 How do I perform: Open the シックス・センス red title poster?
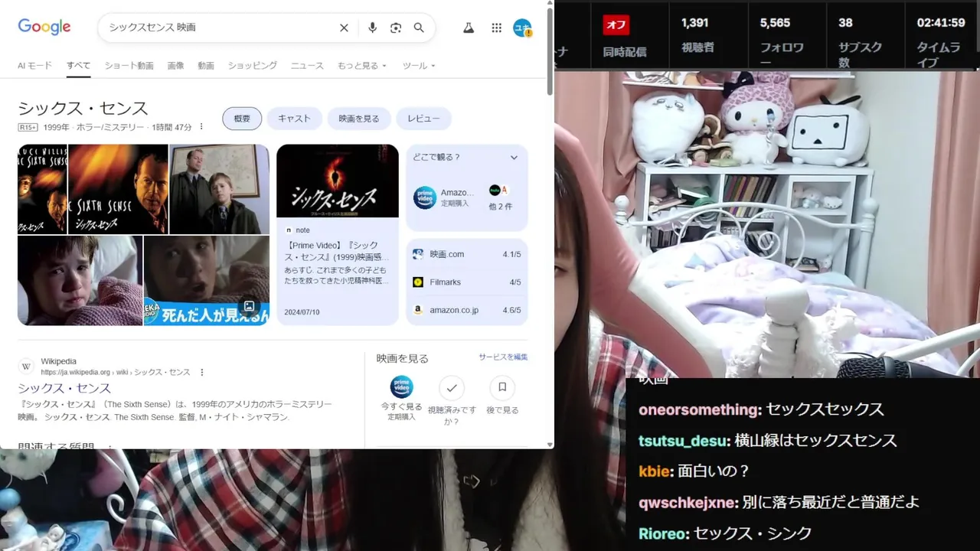(x=338, y=181)
